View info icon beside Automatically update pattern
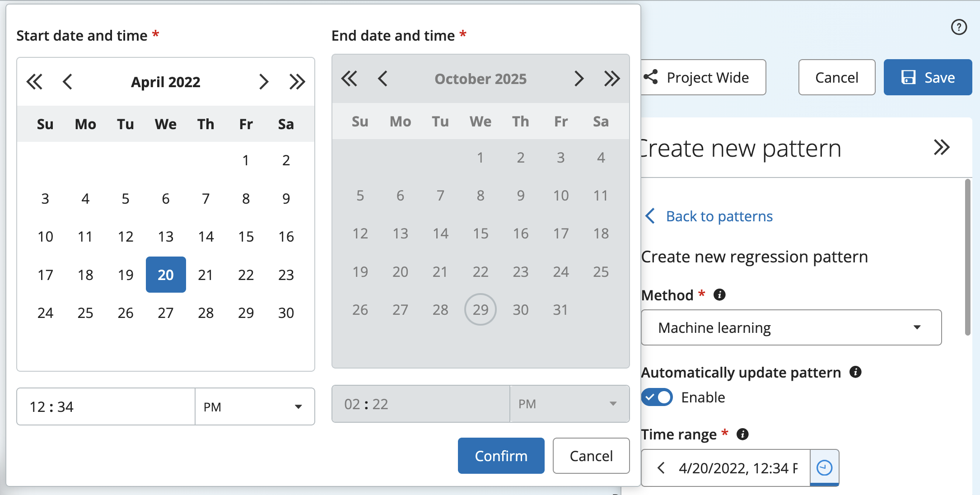The width and height of the screenshot is (980, 495). pos(856,372)
